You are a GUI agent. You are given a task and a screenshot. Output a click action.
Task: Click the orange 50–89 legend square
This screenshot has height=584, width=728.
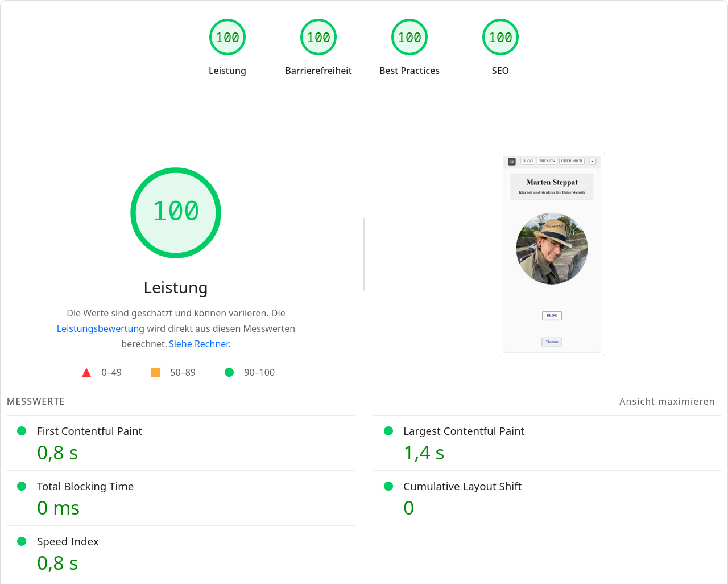coord(155,372)
